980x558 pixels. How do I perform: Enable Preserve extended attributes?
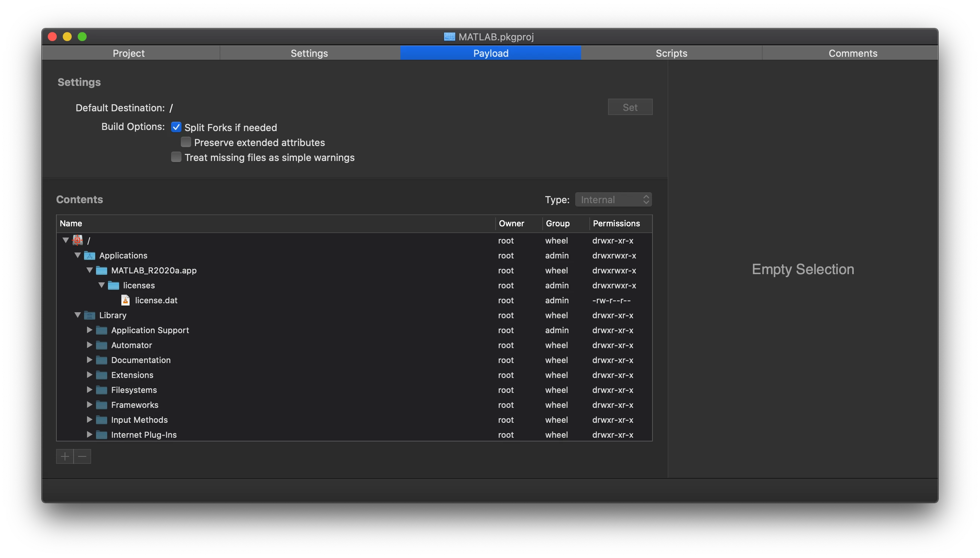click(x=186, y=142)
